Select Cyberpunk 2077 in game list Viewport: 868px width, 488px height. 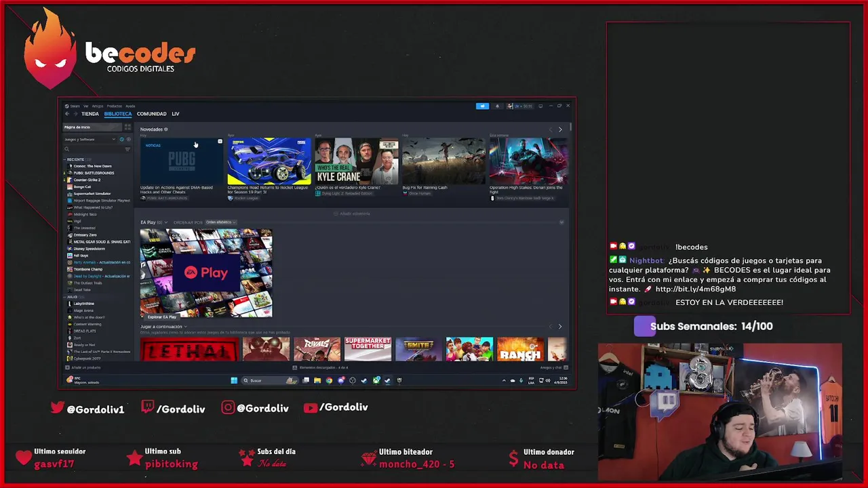coord(87,359)
